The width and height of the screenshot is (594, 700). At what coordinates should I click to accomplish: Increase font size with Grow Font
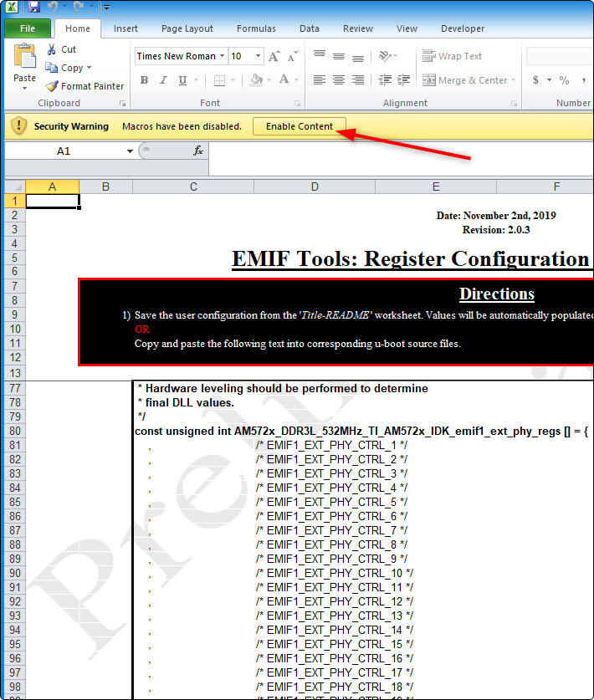[274, 56]
